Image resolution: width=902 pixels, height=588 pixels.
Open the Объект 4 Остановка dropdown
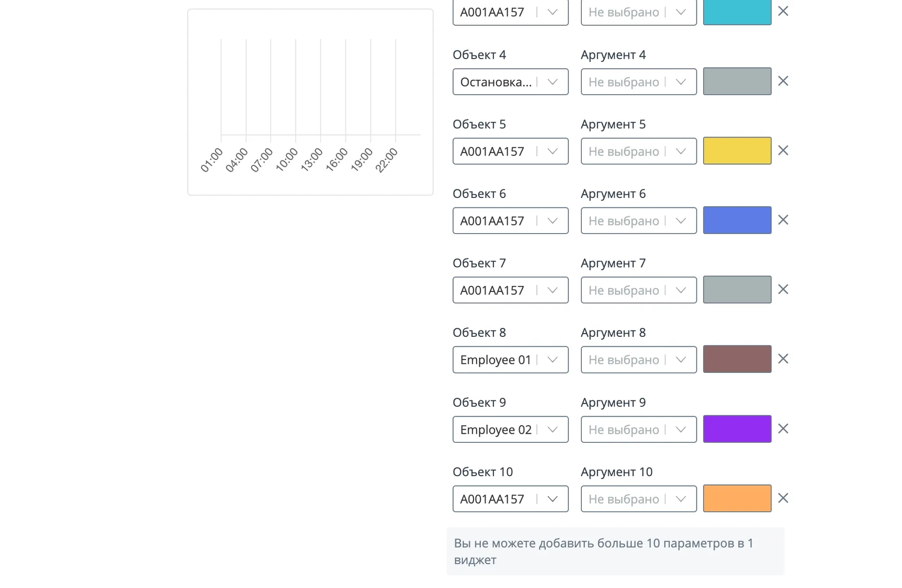[510, 82]
